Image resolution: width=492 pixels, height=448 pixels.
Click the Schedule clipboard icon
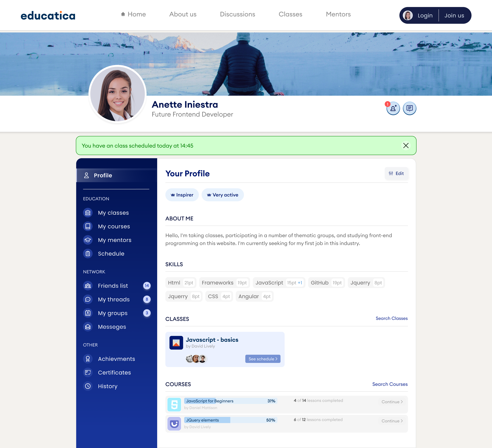(88, 254)
